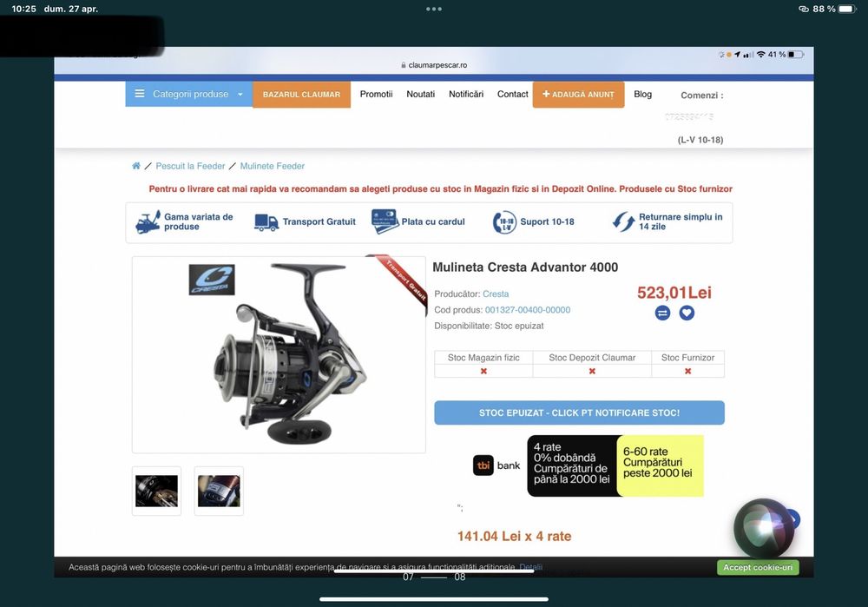Click the Adauga Anunt button
Viewport: 868px width, 607px height.
(x=578, y=94)
